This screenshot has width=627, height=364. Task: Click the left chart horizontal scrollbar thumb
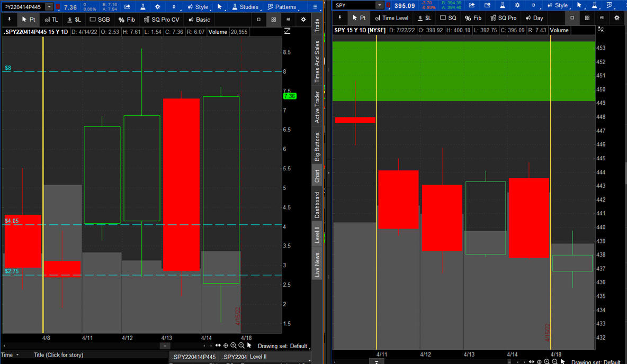pos(165,346)
